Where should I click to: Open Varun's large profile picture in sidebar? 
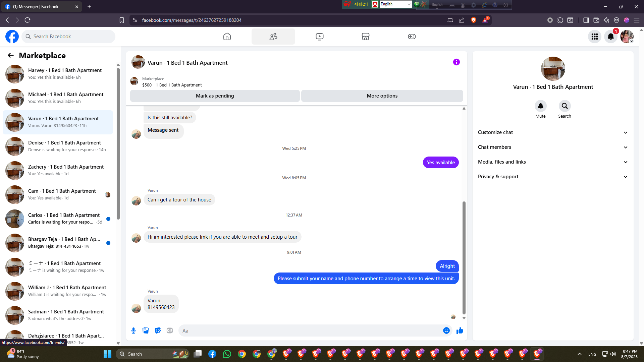[x=553, y=69]
